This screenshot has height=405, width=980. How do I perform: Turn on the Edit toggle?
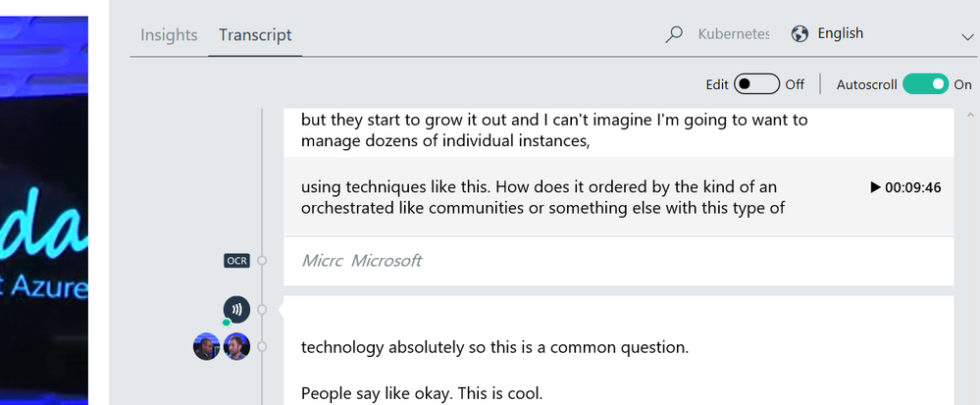[756, 84]
